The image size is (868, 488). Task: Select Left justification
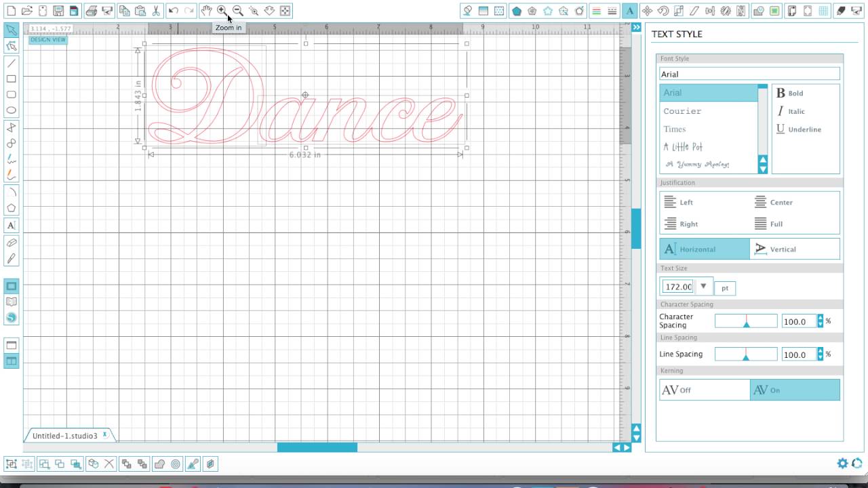point(678,202)
